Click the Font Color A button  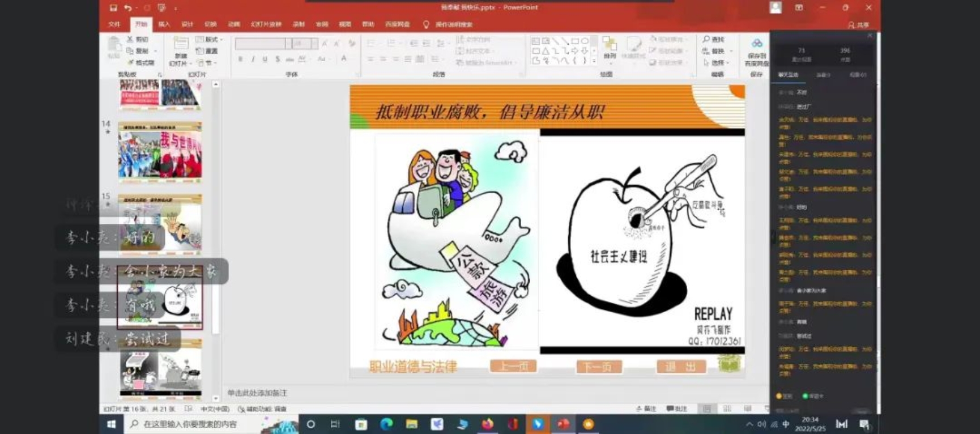click(344, 59)
